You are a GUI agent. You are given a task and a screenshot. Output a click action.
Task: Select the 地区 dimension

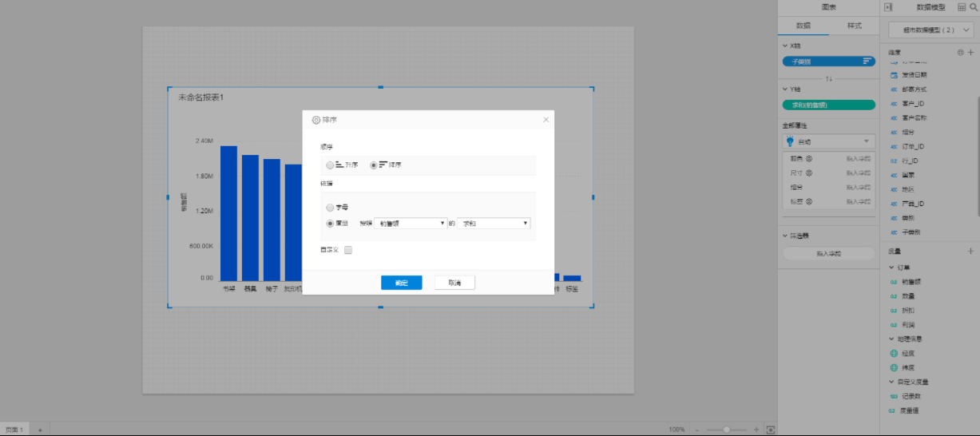[908, 189]
